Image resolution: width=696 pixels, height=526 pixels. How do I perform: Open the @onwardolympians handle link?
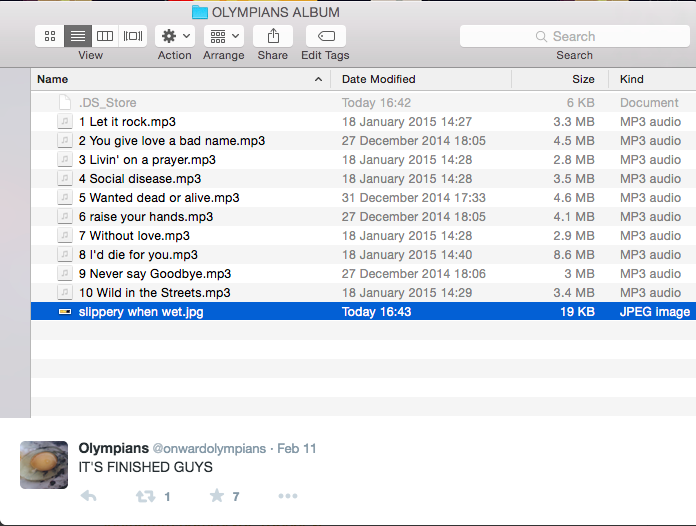pyautogui.click(x=209, y=449)
